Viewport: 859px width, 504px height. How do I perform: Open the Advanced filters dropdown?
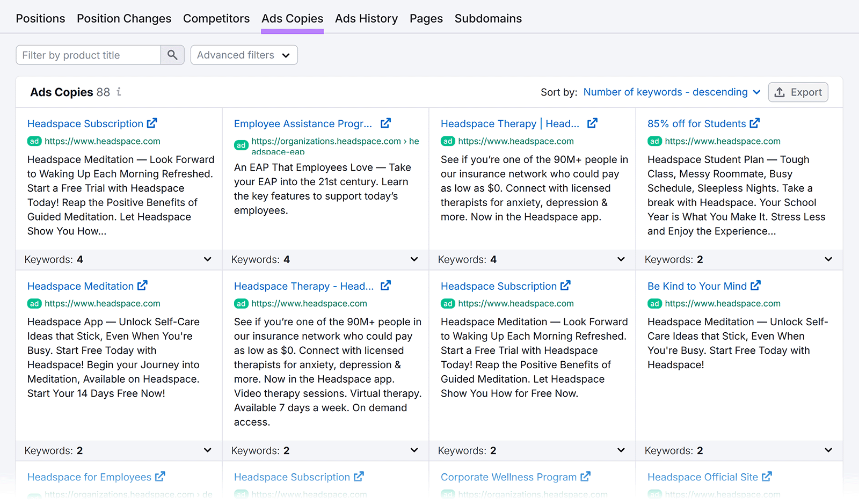click(244, 54)
